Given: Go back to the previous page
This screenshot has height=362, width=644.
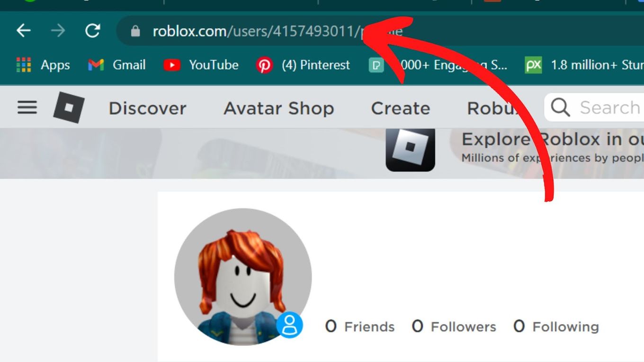Looking at the screenshot, I should tap(23, 30).
